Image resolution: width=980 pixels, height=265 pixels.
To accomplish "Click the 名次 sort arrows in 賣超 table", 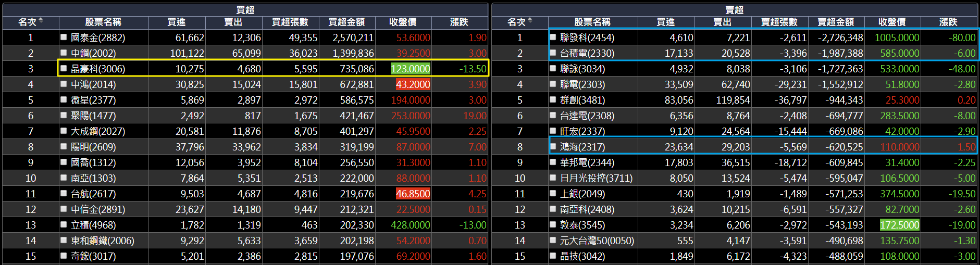I will [530, 21].
